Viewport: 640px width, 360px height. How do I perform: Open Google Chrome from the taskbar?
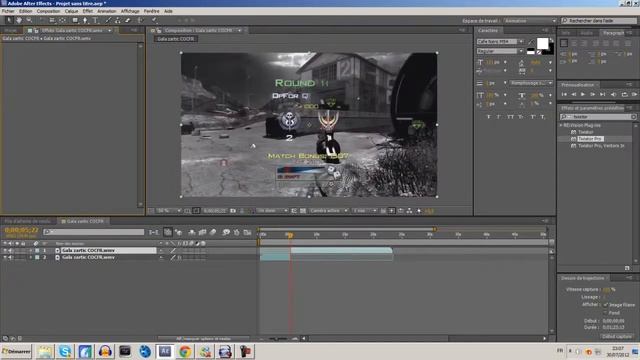pos(184,351)
